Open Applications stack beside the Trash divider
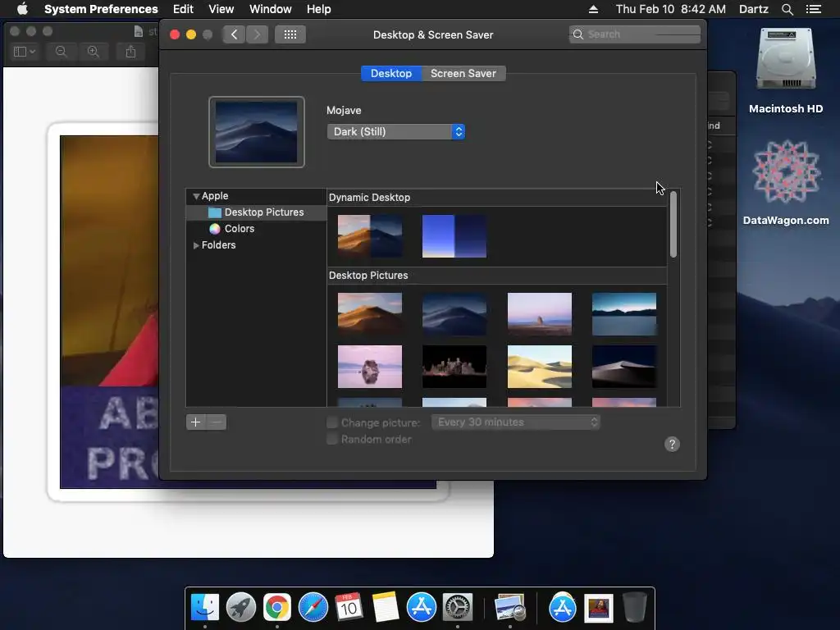Image resolution: width=840 pixels, height=630 pixels. [562, 608]
